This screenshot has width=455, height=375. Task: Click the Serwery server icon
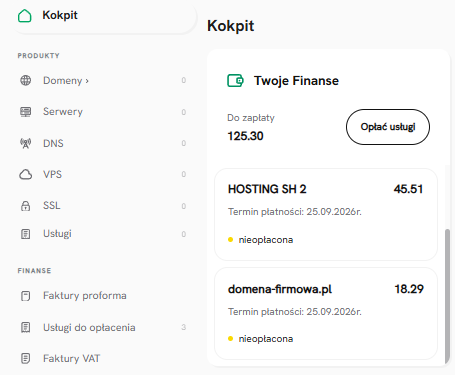tap(26, 112)
